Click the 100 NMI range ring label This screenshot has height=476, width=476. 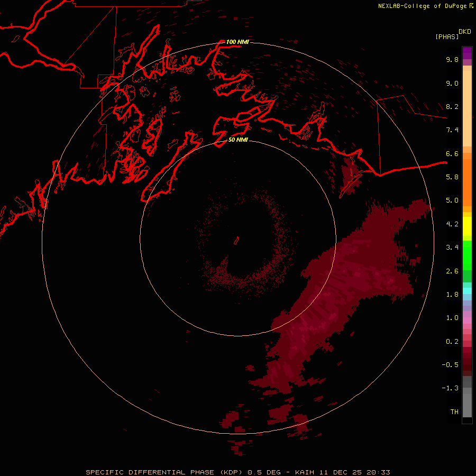[x=237, y=42]
